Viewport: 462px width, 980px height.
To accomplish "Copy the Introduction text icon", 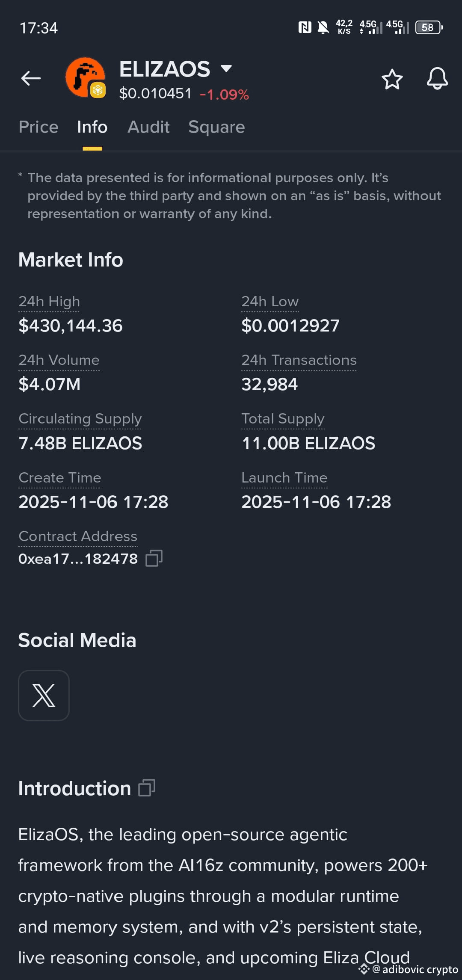I will click(x=147, y=788).
